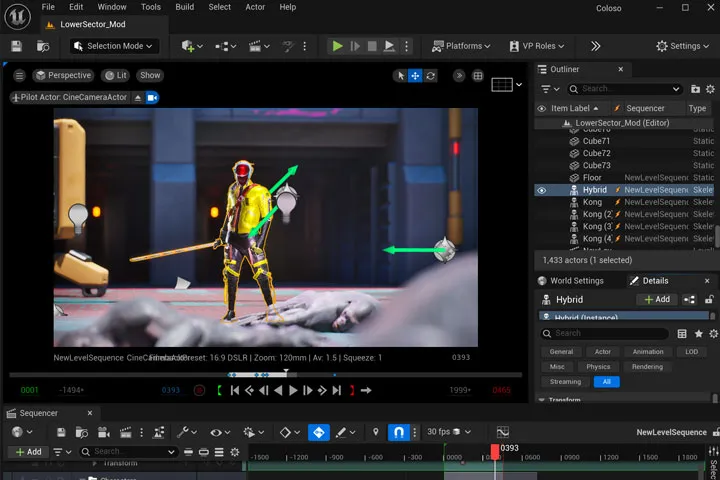Open the Edit menu
720x480 pixels.
76,7
